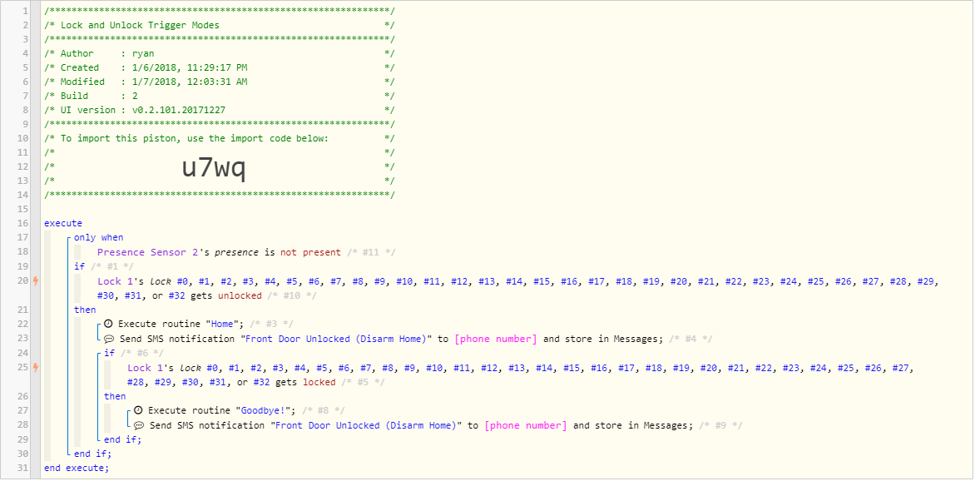The image size is (980, 486).
Task: Click the "unlocked" trigger value
Action: [x=240, y=295]
